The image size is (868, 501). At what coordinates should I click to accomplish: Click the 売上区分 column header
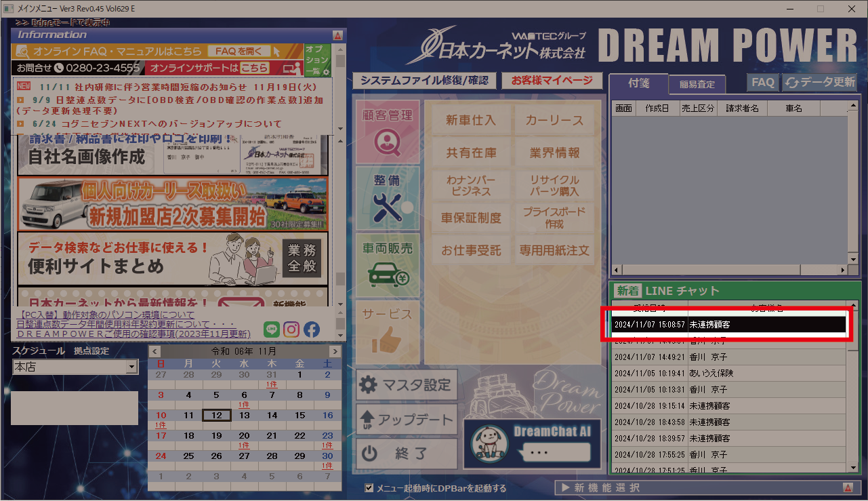697,108
